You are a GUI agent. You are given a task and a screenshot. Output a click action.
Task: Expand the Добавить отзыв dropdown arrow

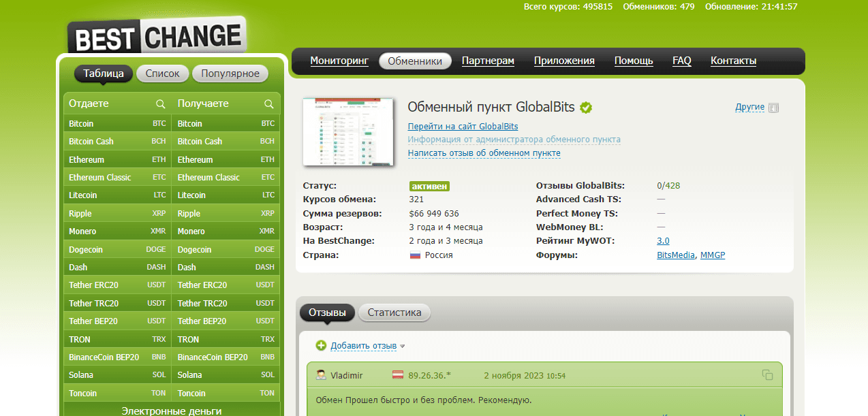pos(403,347)
